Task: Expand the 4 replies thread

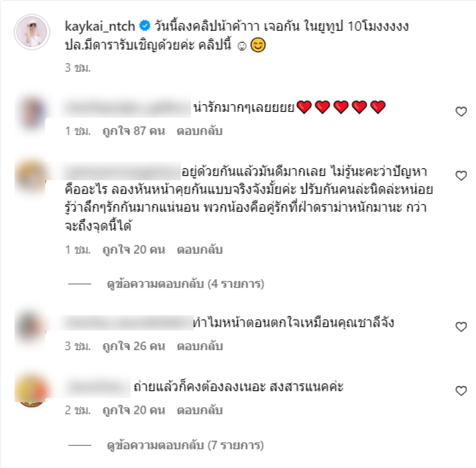Action: 186,283
